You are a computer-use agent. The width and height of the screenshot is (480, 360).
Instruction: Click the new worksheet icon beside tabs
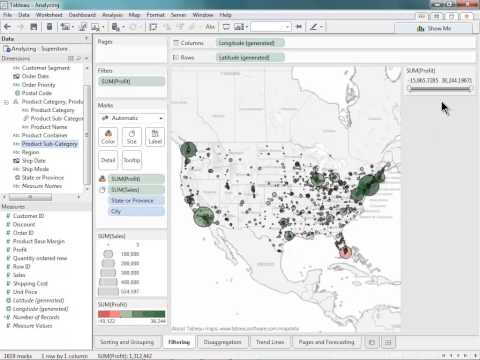click(x=372, y=342)
